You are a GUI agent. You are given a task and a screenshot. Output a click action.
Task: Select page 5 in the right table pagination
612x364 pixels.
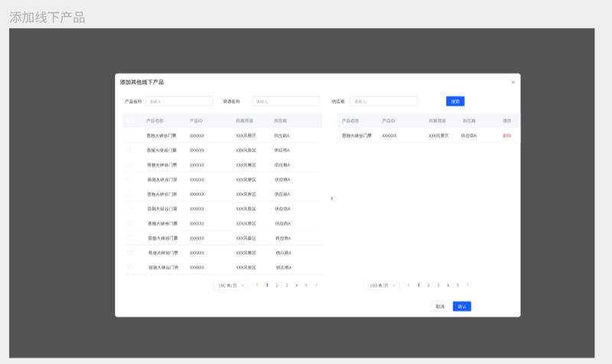point(457,285)
